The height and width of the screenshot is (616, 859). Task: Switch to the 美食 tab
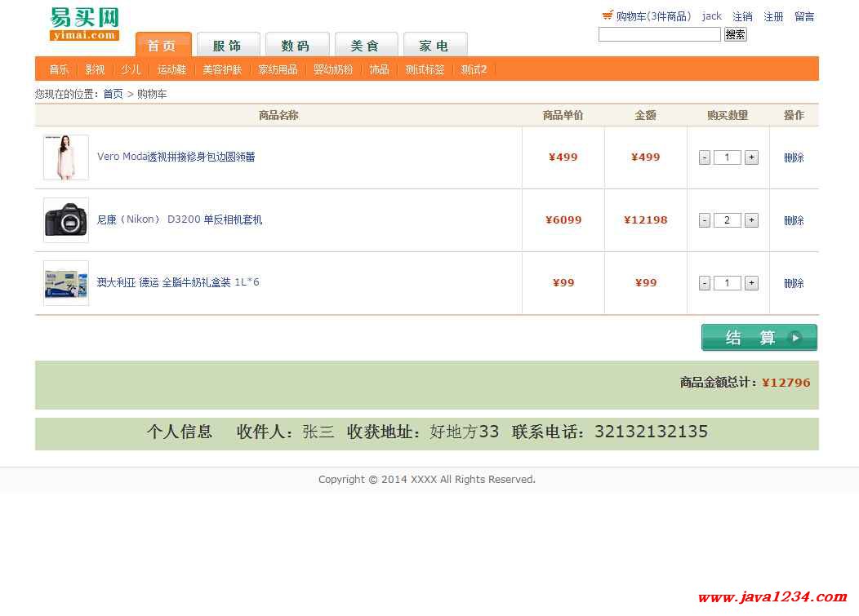click(x=366, y=45)
